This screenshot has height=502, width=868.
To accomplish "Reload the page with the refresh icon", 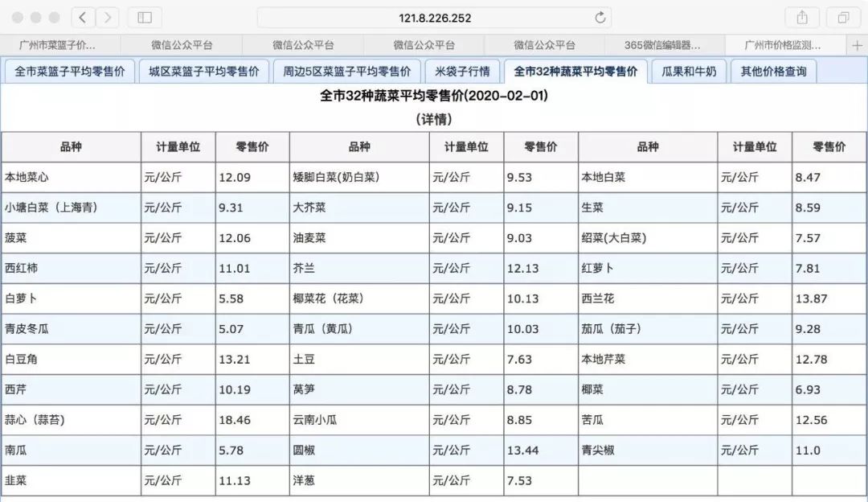I will click(x=600, y=18).
